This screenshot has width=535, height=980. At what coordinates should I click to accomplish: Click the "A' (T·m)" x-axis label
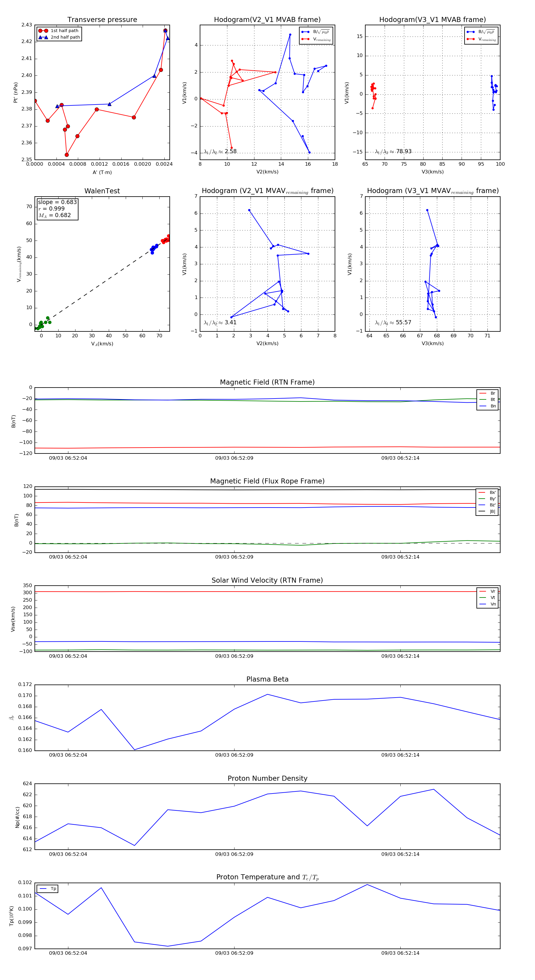[102, 172]
